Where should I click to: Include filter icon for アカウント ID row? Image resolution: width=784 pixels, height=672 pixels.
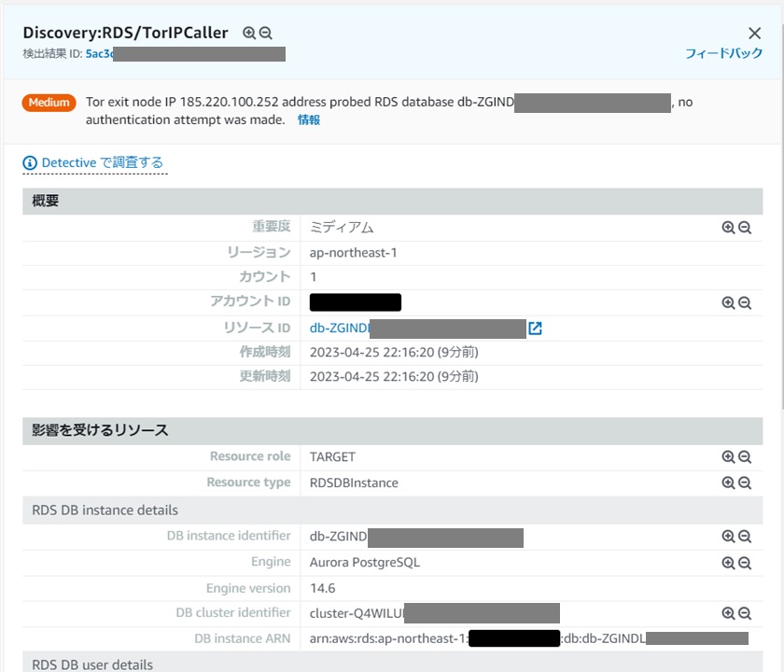pos(729,303)
